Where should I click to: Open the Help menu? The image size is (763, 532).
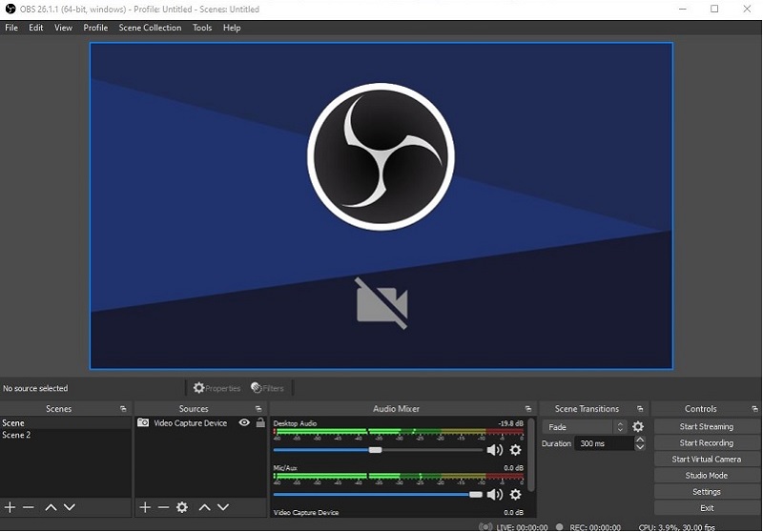click(x=232, y=28)
